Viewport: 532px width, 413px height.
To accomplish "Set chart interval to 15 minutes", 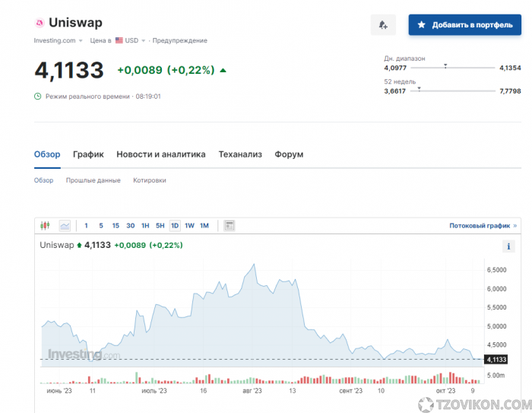I will click(x=116, y=226).
